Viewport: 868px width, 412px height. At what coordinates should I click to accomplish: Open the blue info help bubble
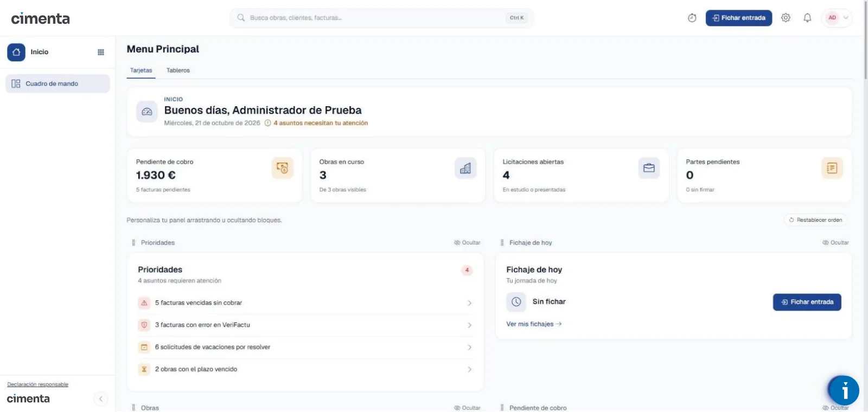pos(844,390)
